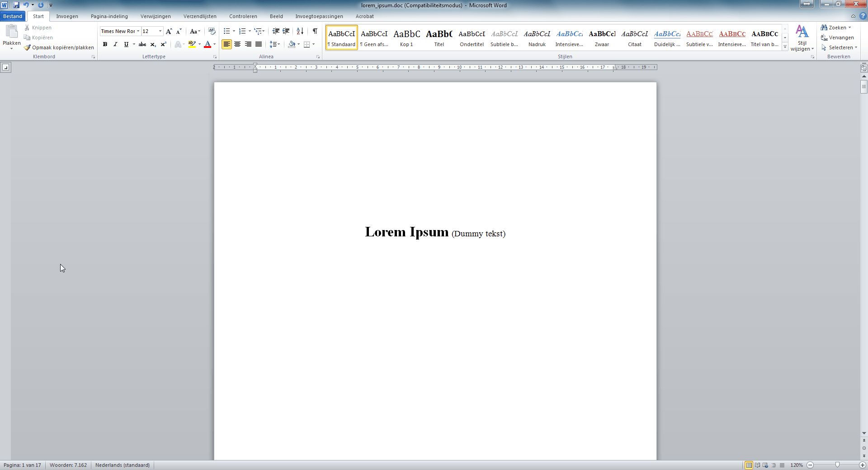The height and width of the screenshot is (470, 868).
Task: Toggle Bold formatting
Action: point(105,44)
